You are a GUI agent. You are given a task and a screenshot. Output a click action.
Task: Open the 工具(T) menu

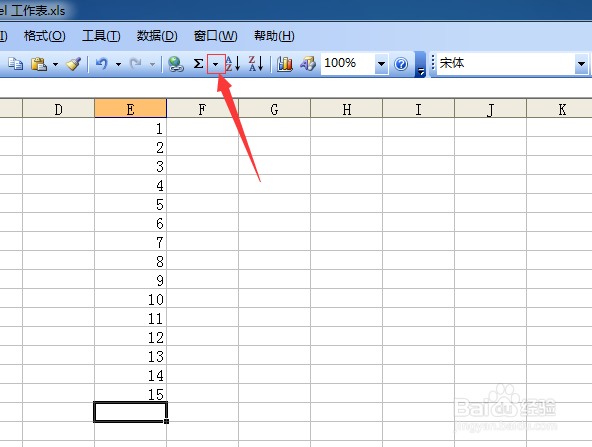click(101, 36)
